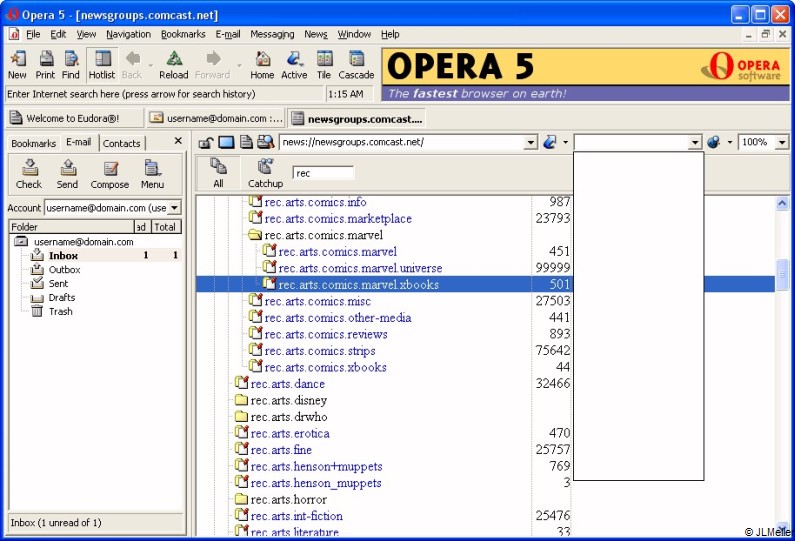
Task: Click the blue window icon beside padlock
Action: pyautogui.click(x=226, y=142)
